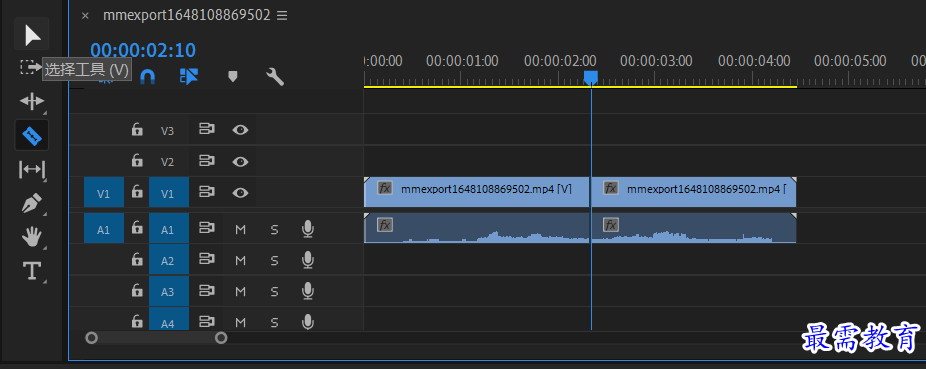Toggle Linked Selection button
The image size is (926, 369).
(189, 76)
